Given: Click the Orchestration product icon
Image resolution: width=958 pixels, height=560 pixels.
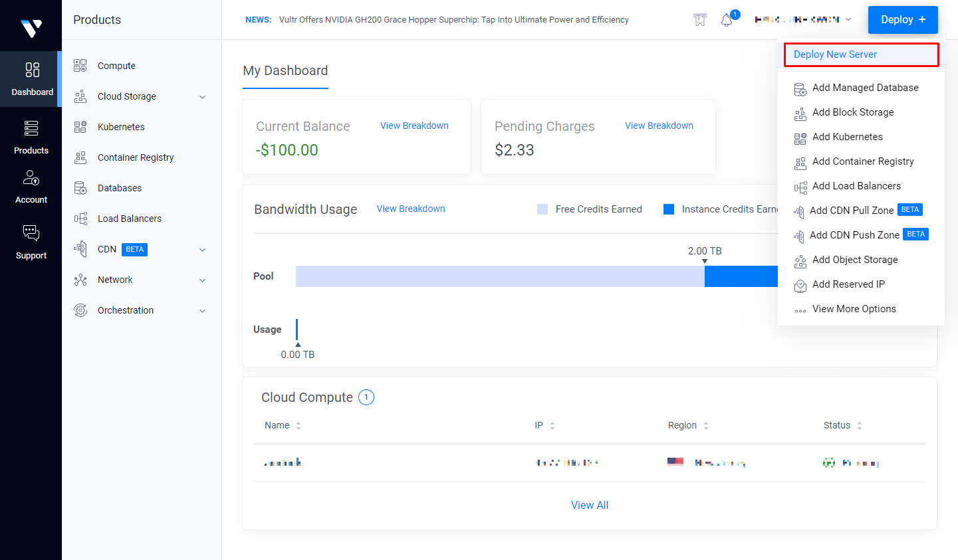Looking at the screenshot, I should click(x=80, y=310).
